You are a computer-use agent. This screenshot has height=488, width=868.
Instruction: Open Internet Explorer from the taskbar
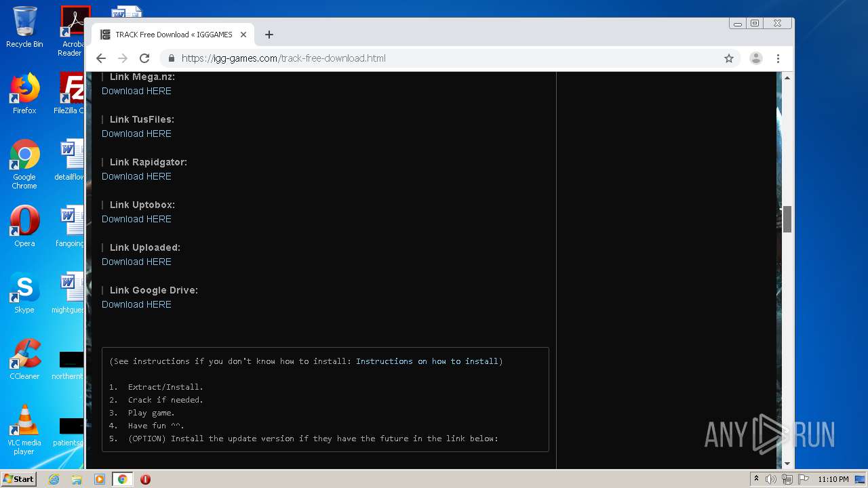54,479
